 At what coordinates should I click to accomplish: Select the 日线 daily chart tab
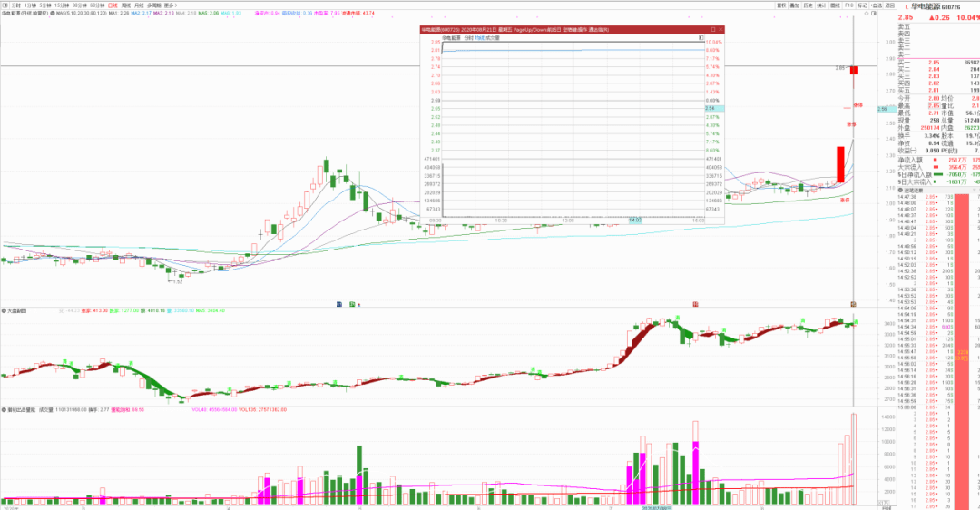[113, 5]
